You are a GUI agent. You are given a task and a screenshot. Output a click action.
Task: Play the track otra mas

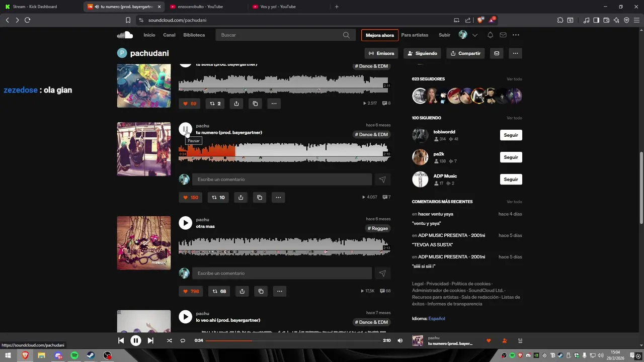[186, 223]
